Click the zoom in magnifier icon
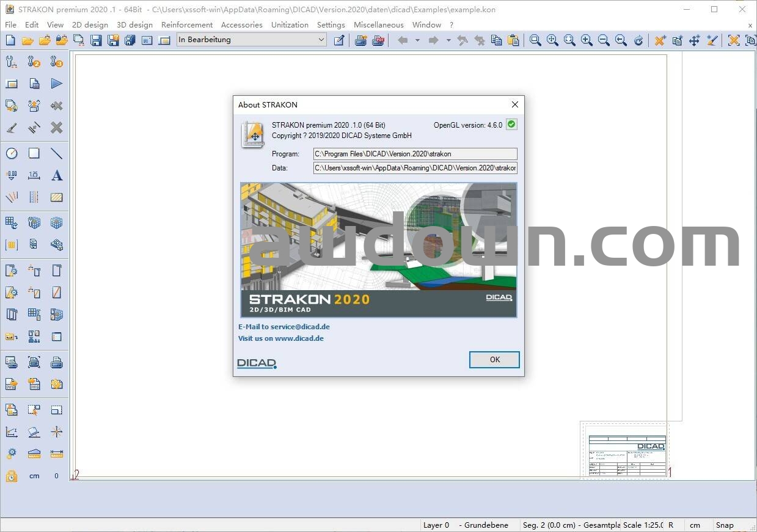Image resolution: width=757 pixels, height=532 pixels. (x=587, y=40)
